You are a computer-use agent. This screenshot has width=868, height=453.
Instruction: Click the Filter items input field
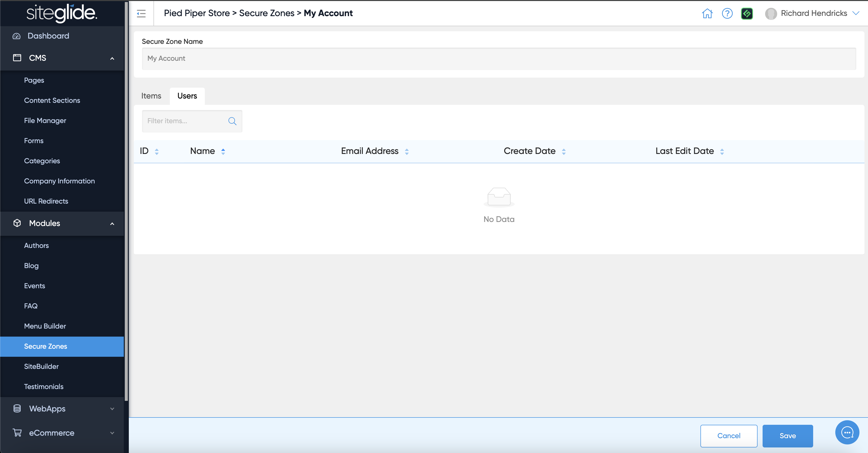(x=185, y=121)
